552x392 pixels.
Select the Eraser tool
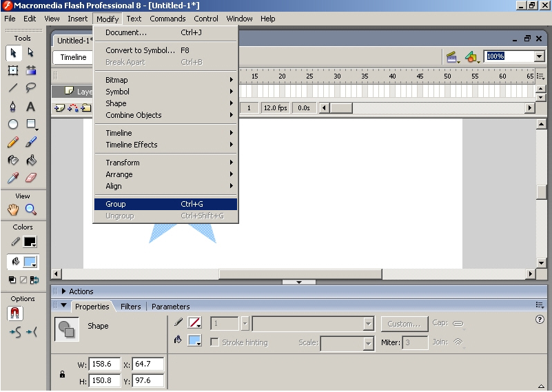[31, 178]
